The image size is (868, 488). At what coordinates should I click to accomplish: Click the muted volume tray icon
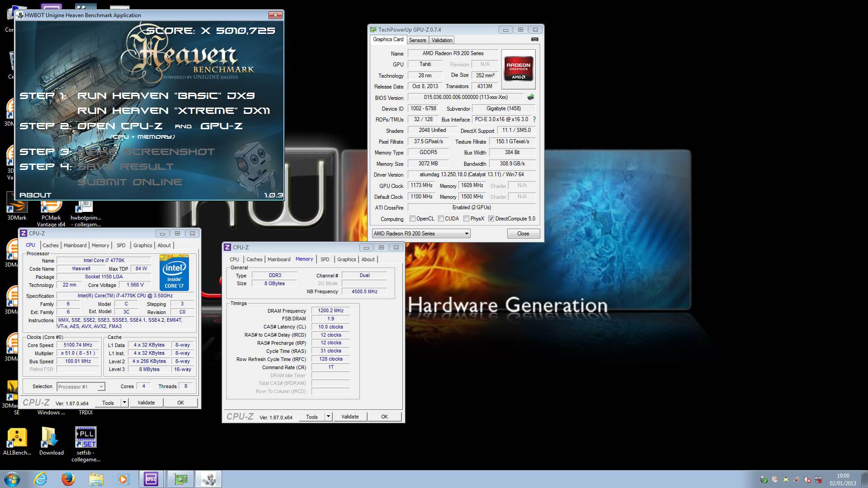pos(807,479)
